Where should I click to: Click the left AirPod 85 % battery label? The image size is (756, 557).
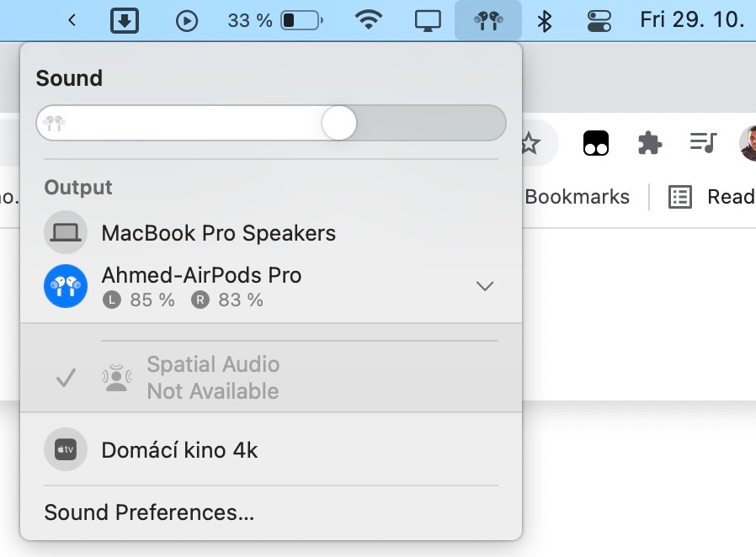click(x=139, y=300)
